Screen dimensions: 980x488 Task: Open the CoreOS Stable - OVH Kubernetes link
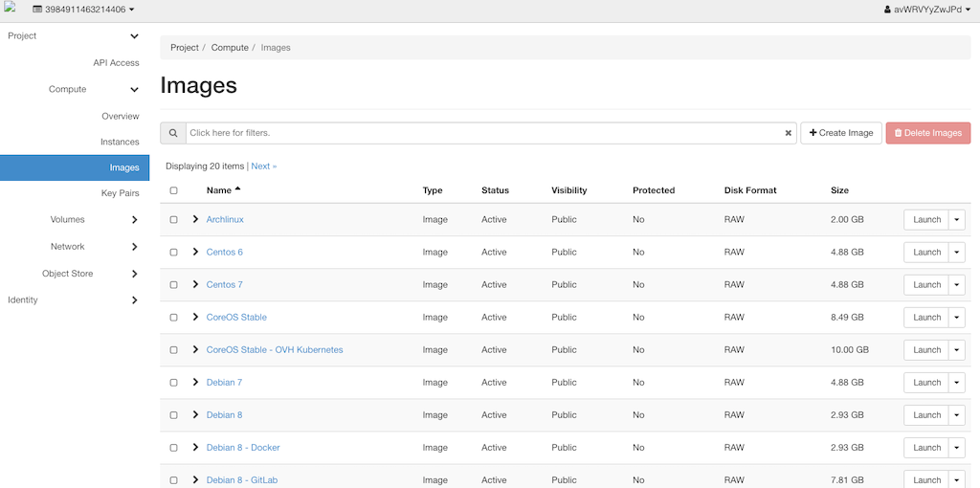coord(275,350)
